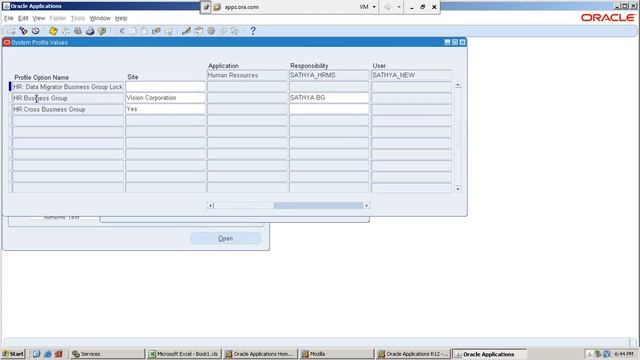Open the File menu

point(9,18)
